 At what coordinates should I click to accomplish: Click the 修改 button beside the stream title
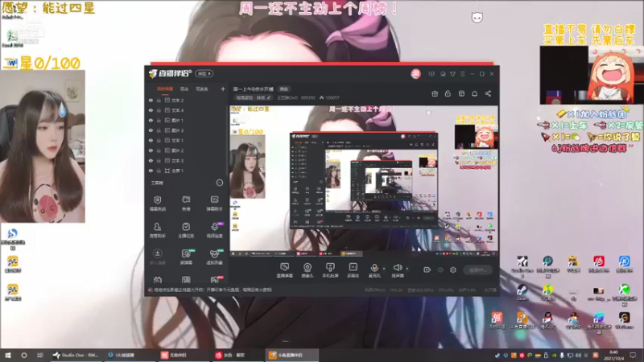(284, 89)
